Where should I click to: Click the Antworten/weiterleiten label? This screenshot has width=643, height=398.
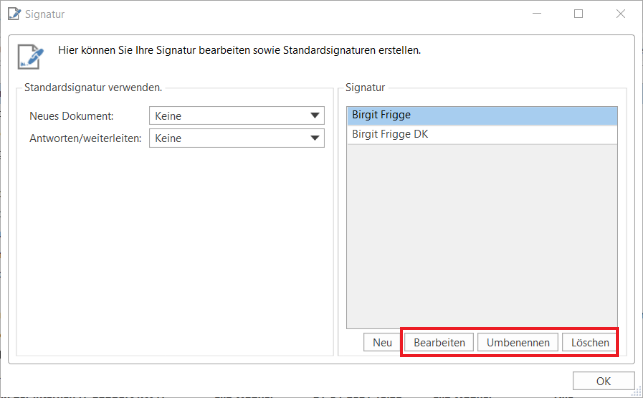pyautogui.click(x=85, y=139)
